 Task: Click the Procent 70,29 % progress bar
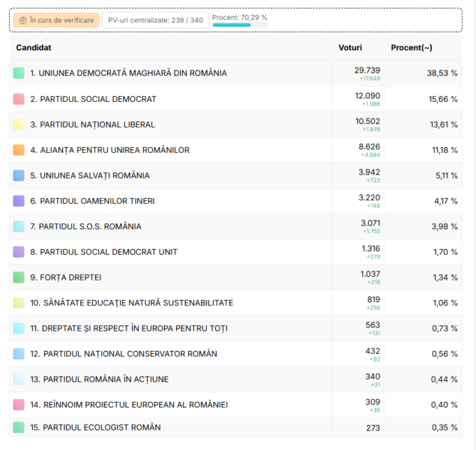click(x=239, y=25)
